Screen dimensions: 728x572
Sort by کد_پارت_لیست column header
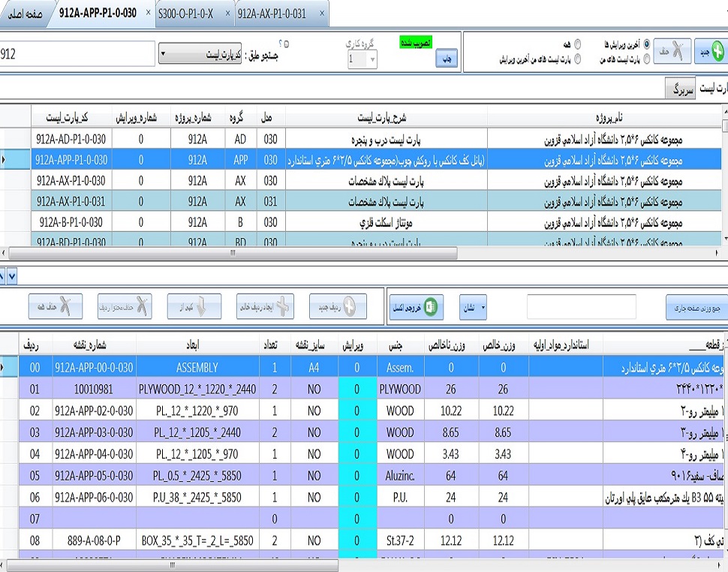(x=71, y=118)
